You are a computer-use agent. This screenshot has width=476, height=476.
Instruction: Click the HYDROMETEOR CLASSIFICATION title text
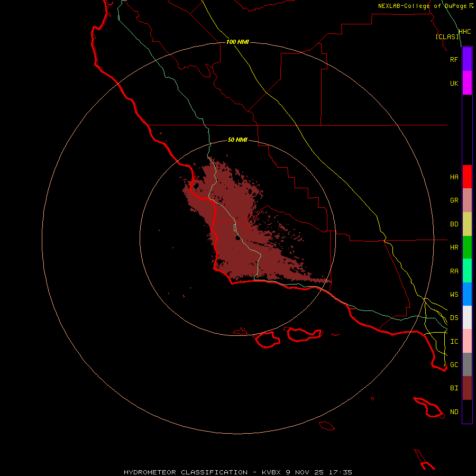pyautogui.click(x=186, y=472)
